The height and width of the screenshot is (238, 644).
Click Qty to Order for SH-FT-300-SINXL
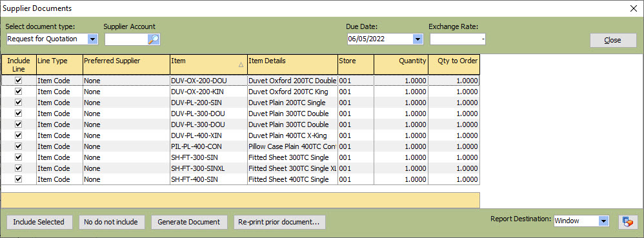click(454, 168)
